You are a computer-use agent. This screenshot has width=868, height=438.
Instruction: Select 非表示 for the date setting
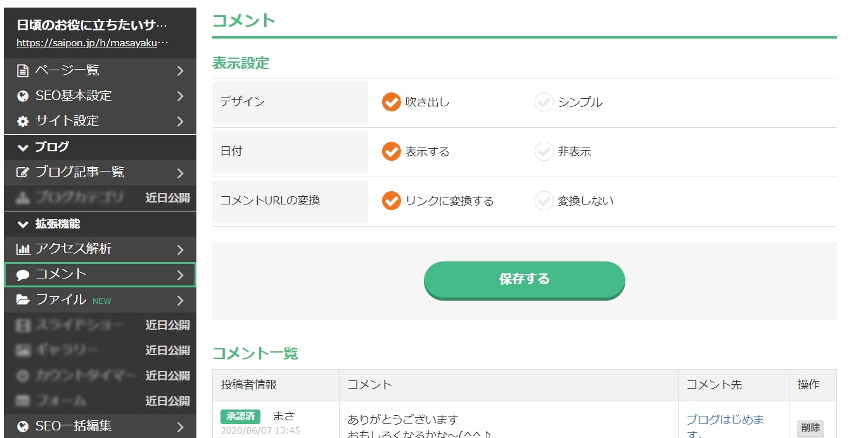coord(544,151)
